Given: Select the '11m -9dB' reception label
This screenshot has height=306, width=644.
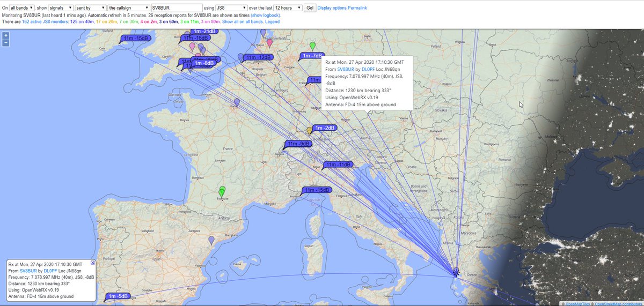Looking at the screenshot, I should [298, 144].
